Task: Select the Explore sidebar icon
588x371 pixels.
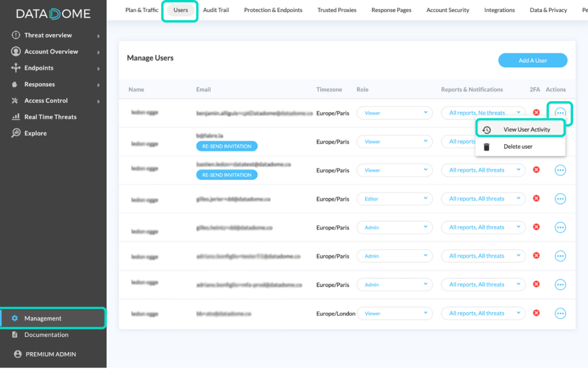Action: tap(14, 133)
